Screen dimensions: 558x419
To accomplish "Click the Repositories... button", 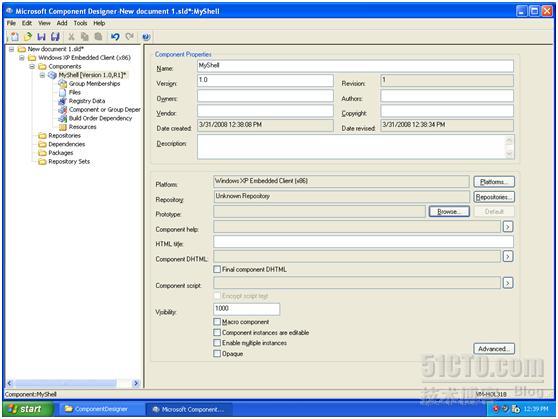I will coord(494,197).
